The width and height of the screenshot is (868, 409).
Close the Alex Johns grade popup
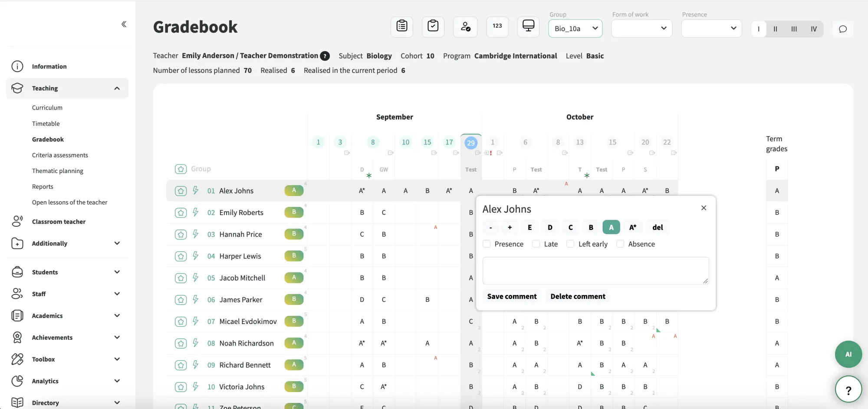[x=704, y=208]
